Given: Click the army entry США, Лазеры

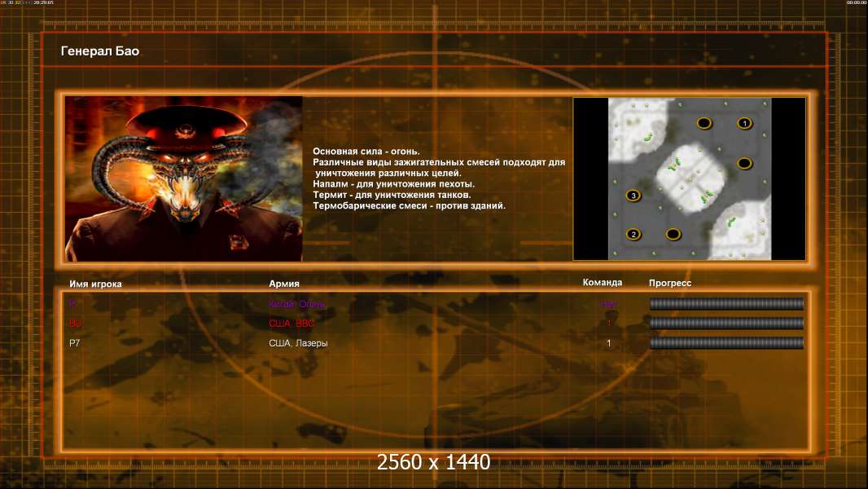Looking at the screenshot, I should (298, 343).
